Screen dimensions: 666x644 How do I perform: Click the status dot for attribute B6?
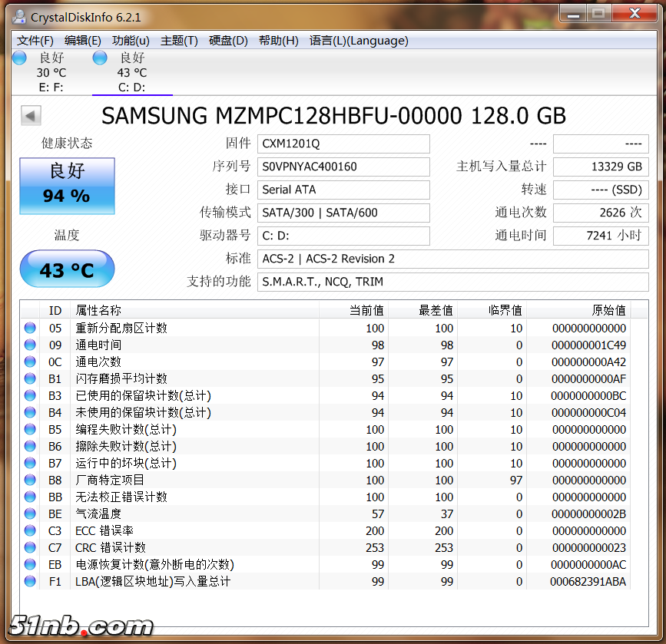point(30,446)
